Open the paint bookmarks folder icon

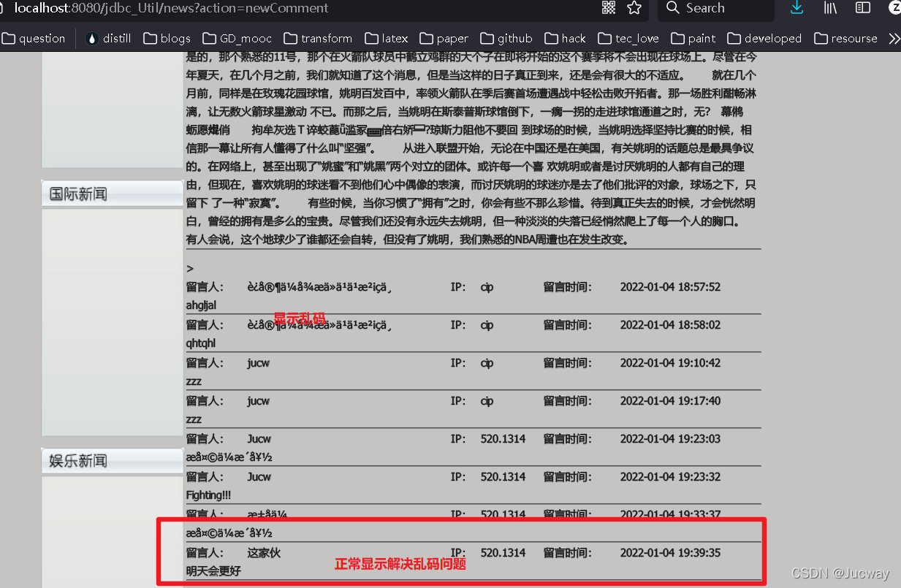click(x=693, y=38)
